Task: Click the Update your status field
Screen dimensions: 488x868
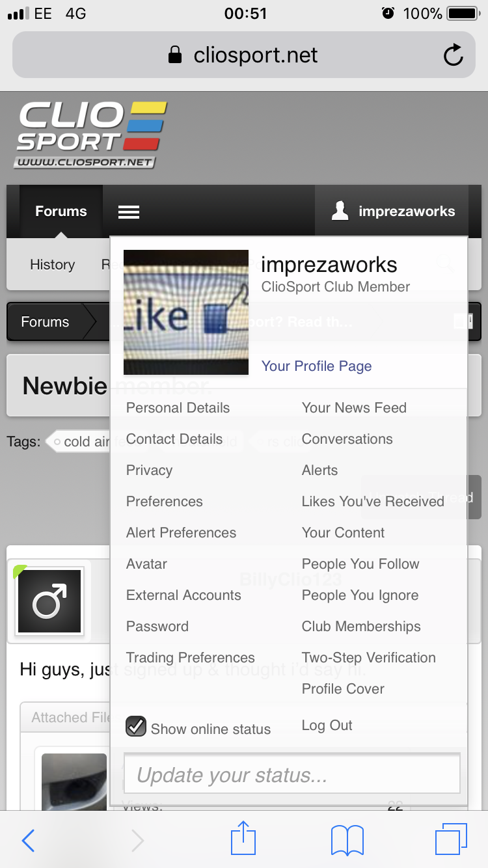Action: (291, 775)
